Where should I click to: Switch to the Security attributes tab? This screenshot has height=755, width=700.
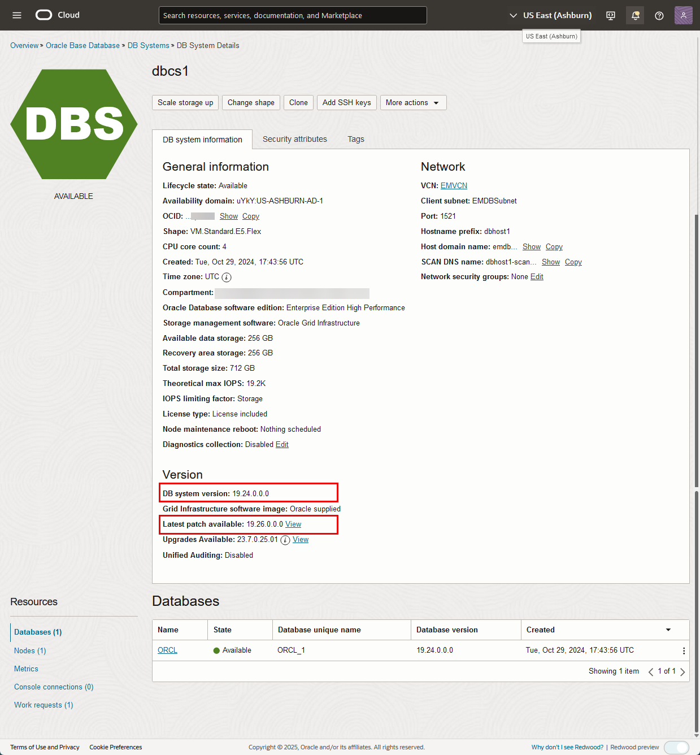click(x=294, y=139)
